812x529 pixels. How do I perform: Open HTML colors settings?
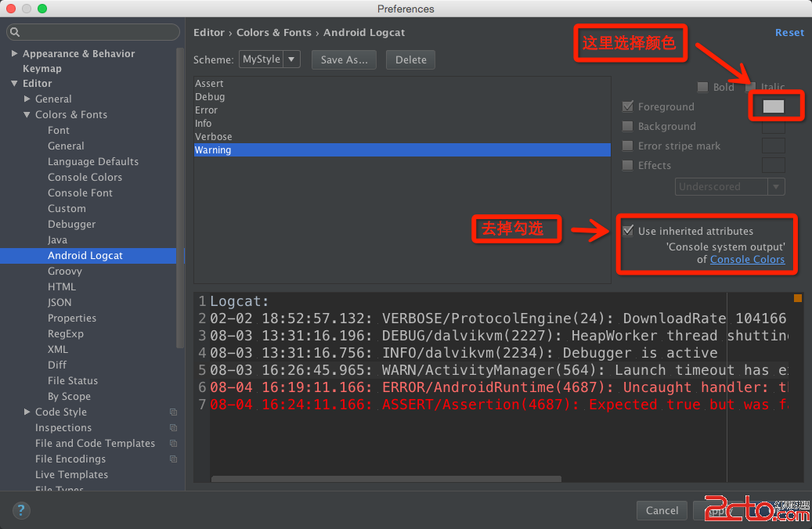coord(62,286)
